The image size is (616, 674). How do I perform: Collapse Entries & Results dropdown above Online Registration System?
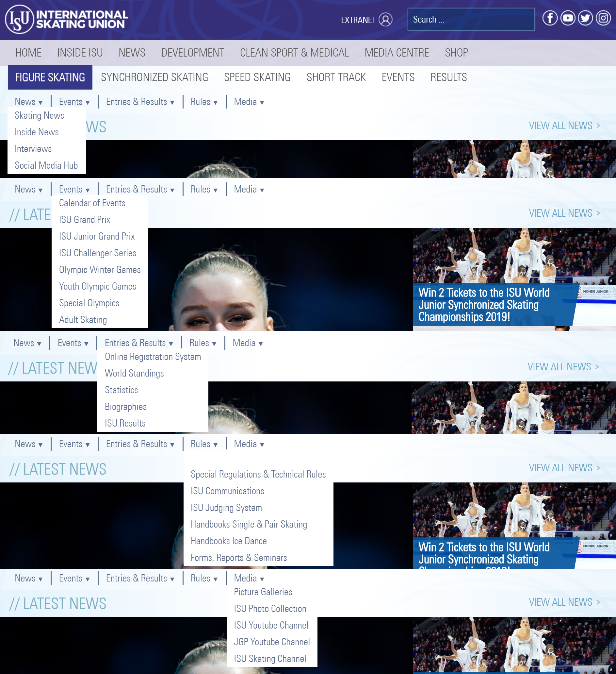(x=138, y=343)
